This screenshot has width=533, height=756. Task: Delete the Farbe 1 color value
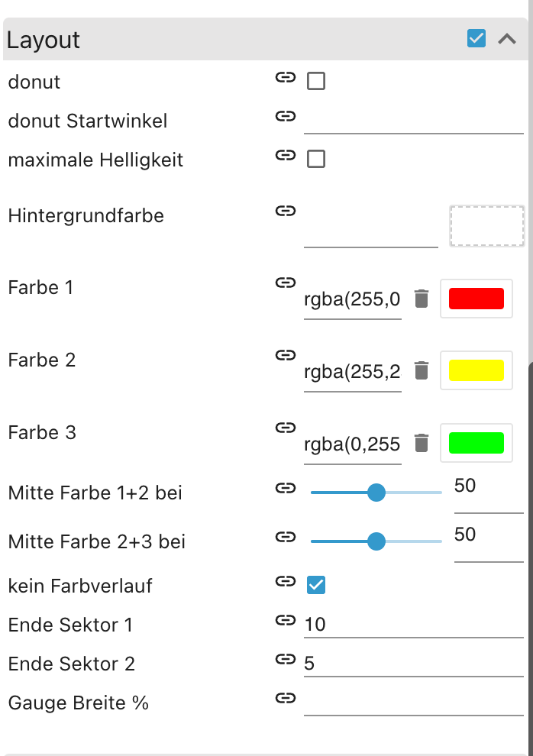(x=422, y=299)
